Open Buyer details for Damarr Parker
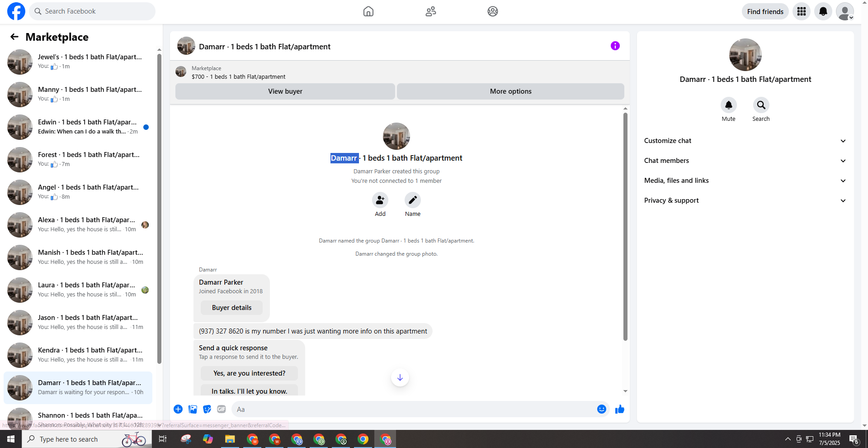The width and height of the screenshot is (868, 448). (231, 308)
